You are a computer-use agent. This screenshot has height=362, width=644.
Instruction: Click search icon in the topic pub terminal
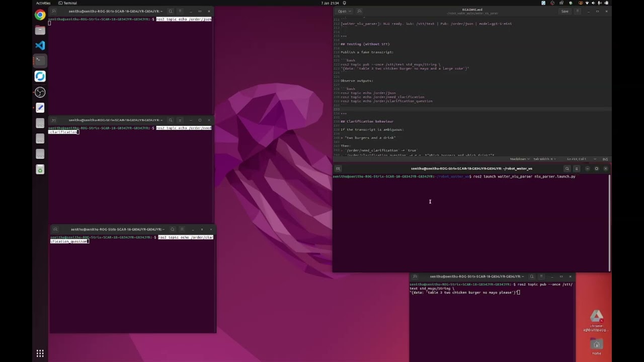pyautogui.click(x=531, y=277)
